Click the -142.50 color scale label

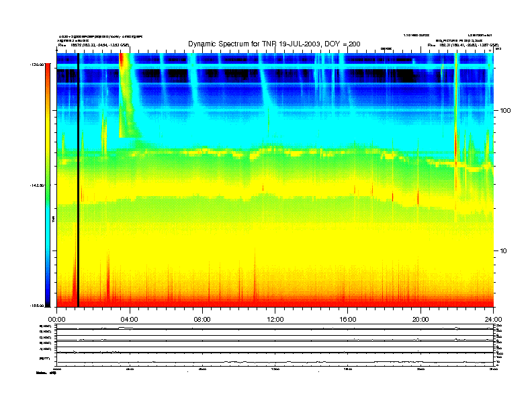click(x=37, y=185)
